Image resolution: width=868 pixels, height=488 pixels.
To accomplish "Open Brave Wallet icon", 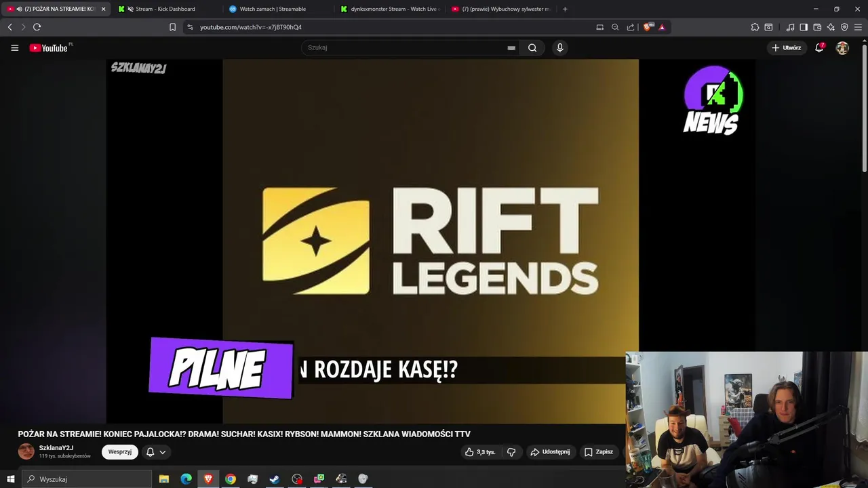I will [817, 27].
